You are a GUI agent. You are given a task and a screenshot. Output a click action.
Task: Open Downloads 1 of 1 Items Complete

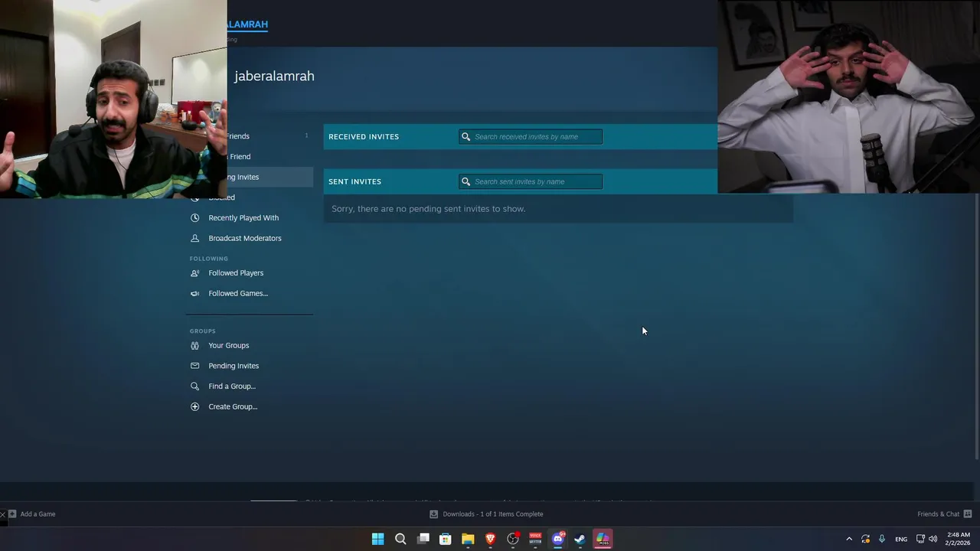493,514
